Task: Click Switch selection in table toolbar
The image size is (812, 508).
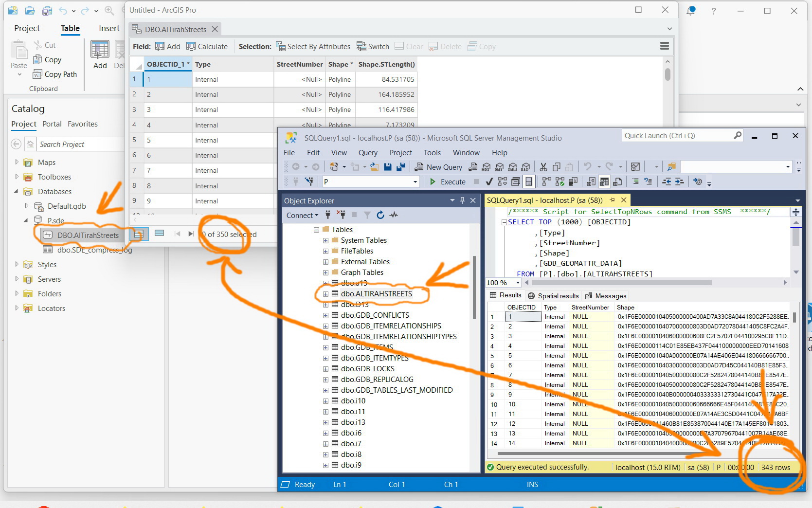Action: coord(373,47)
